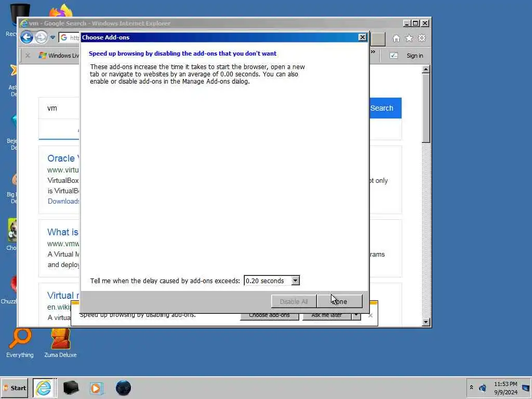Open the recent pages dropdown arrow
This screenshot has width=532, height=399.
(52, 37)
